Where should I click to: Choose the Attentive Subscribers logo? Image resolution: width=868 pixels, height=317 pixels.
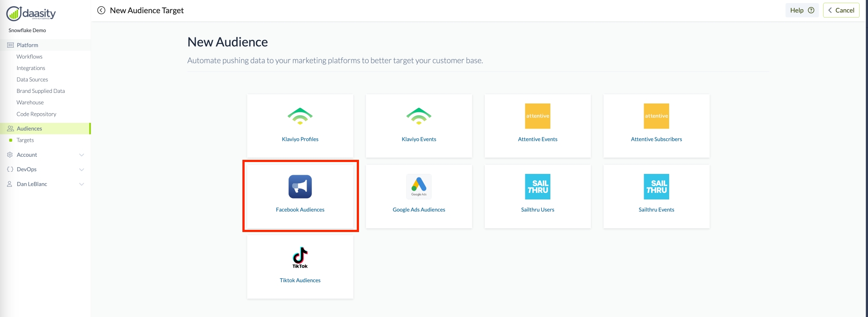coord(656,116)
